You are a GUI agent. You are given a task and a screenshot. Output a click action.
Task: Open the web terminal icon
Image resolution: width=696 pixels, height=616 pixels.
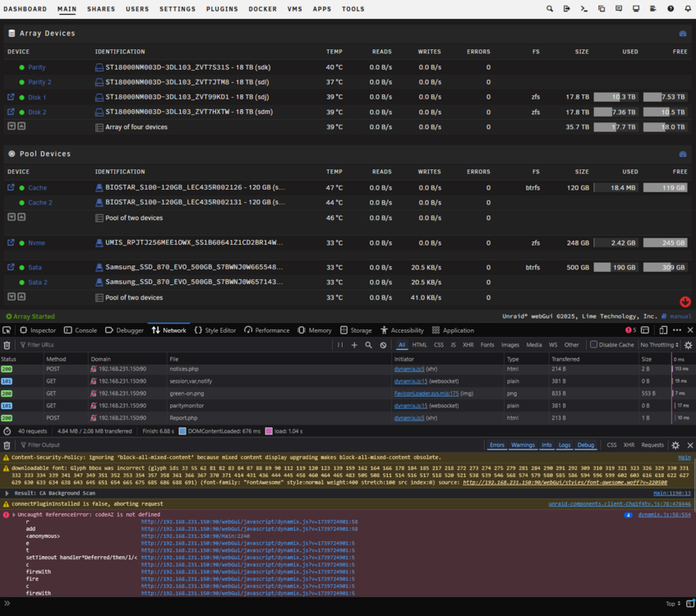[584, 8]
